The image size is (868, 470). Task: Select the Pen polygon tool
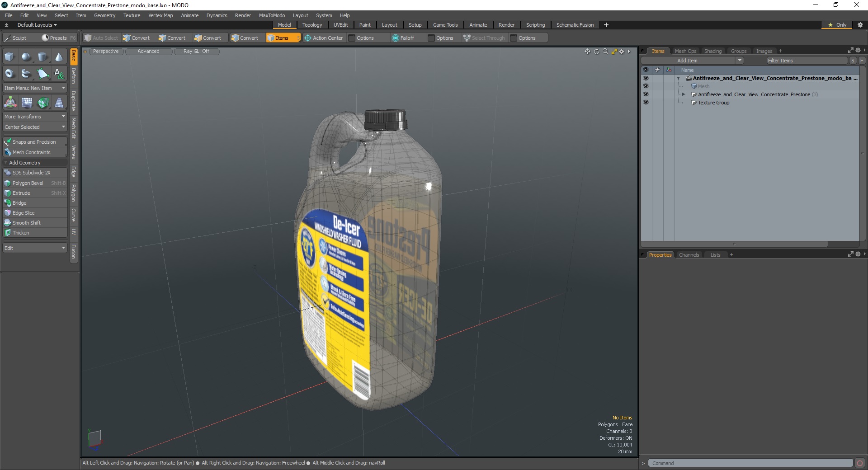click(42, 73)
